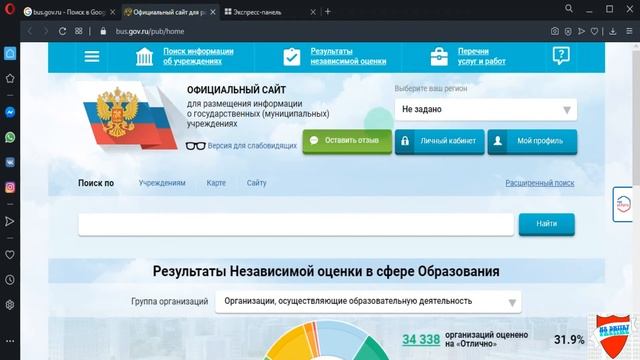Click the help question mark icon
640x360 pixels.
pyautogui.click(x=561, y=56)
